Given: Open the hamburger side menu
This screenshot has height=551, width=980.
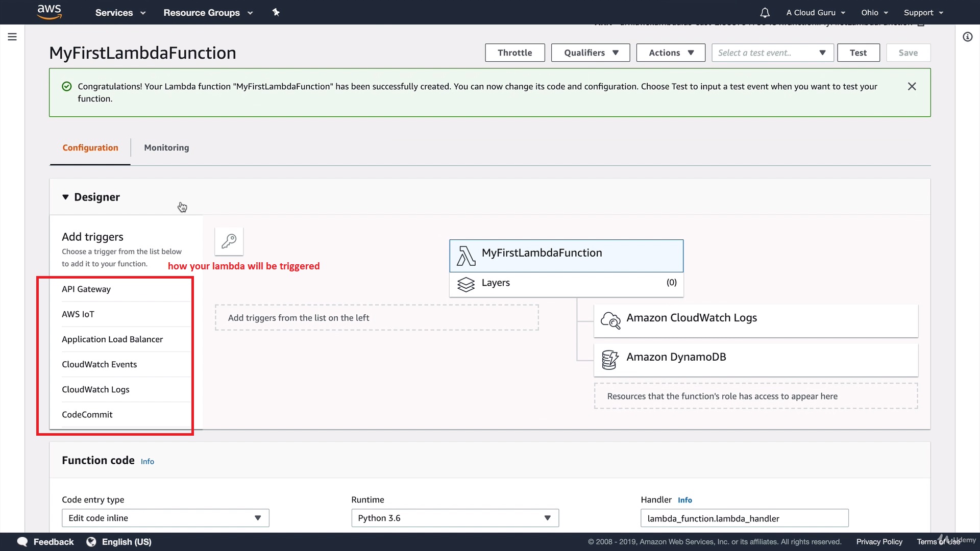Looking at the screenshot, I should 12,37.
